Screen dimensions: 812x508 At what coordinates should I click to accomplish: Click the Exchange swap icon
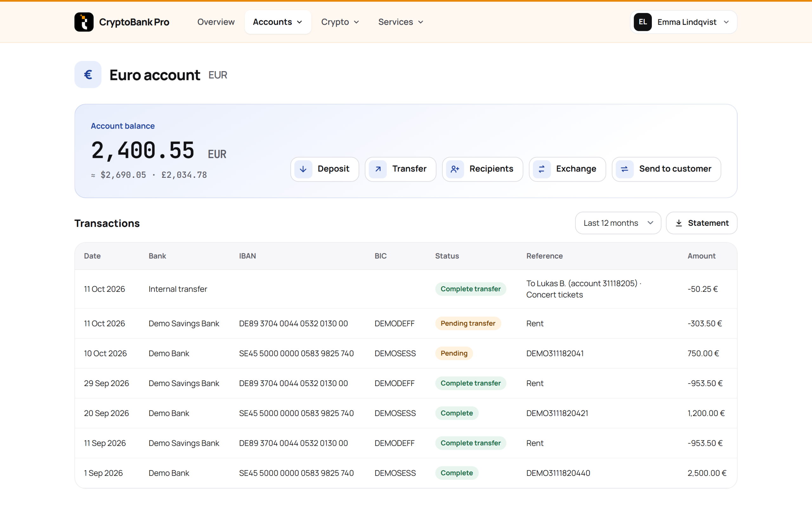[541, 169]
